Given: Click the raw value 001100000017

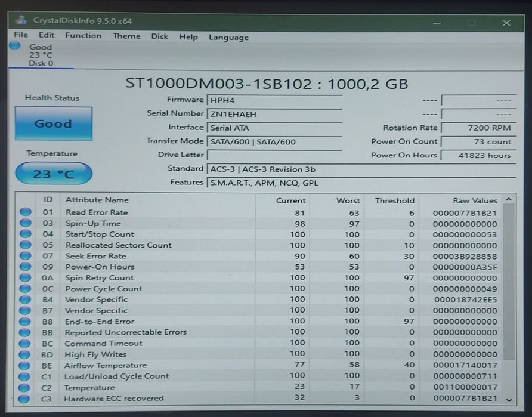Looking at the screenshot, I should tap(465, 387).
